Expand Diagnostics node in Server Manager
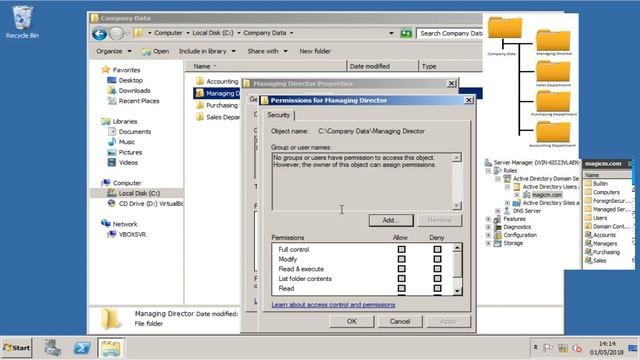Viewport: 640px width, 360px height. 488,227
